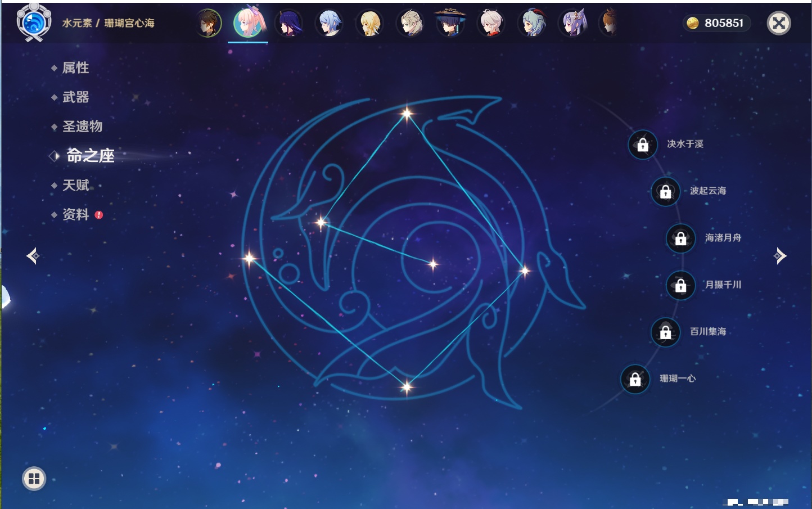This screenshot has height=509, width=812.
Task: Select the partially visible orange-haired avatar
Action: tap(609, 23)
